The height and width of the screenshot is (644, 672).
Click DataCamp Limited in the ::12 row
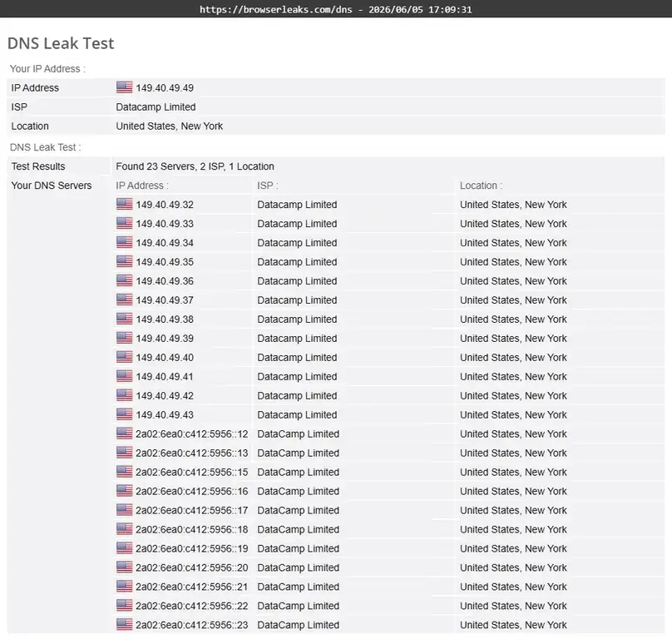(x=299, y=433)
